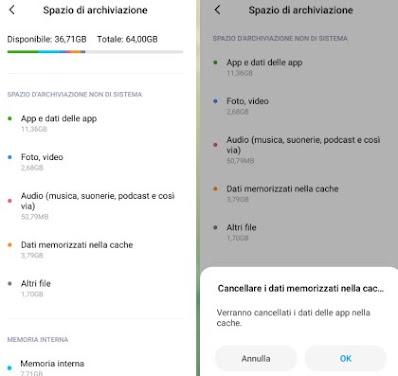Open App e dati delle app on left screen
Image resolution: width=398 pixels, height=376 pixels.
point(95,123)
